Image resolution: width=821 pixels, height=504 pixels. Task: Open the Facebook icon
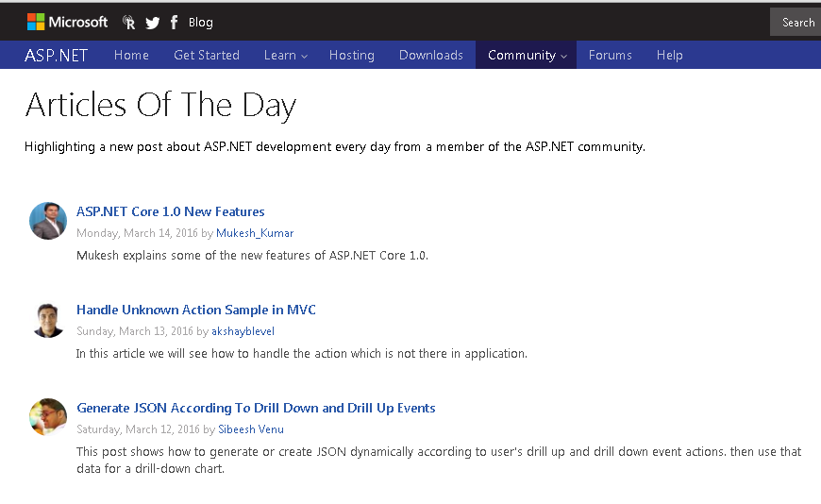[174, 22]
